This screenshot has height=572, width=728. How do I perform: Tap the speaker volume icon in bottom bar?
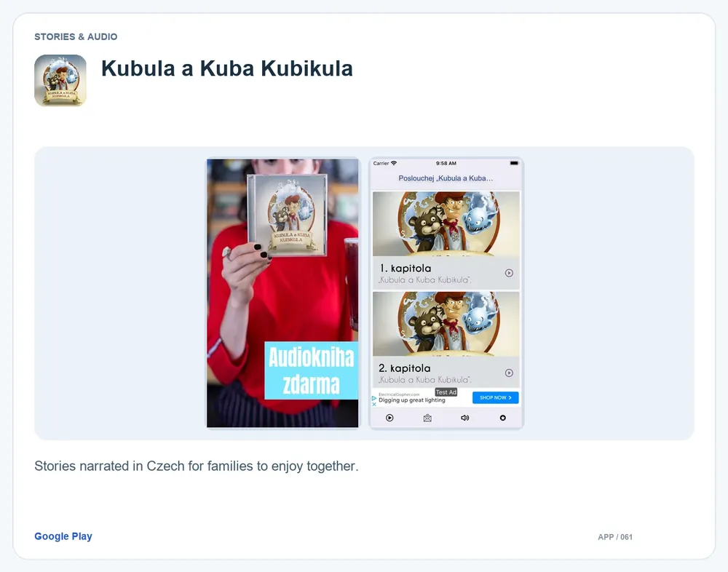pos(464,418)
